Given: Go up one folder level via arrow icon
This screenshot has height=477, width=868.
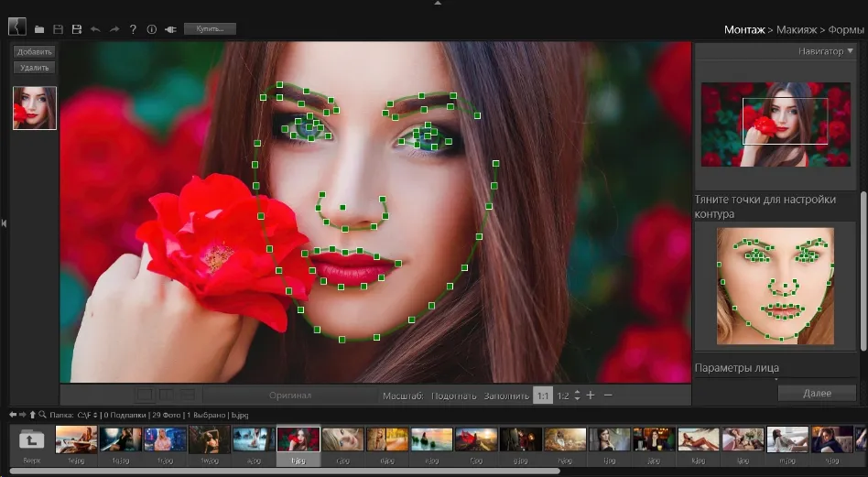Looking at the screenshot, I should [33, 415].
